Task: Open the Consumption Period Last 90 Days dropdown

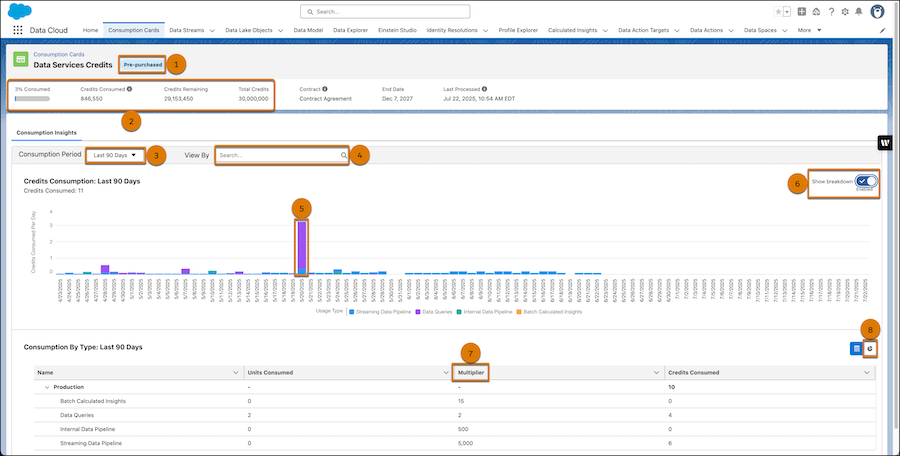Action: (115, 155)
